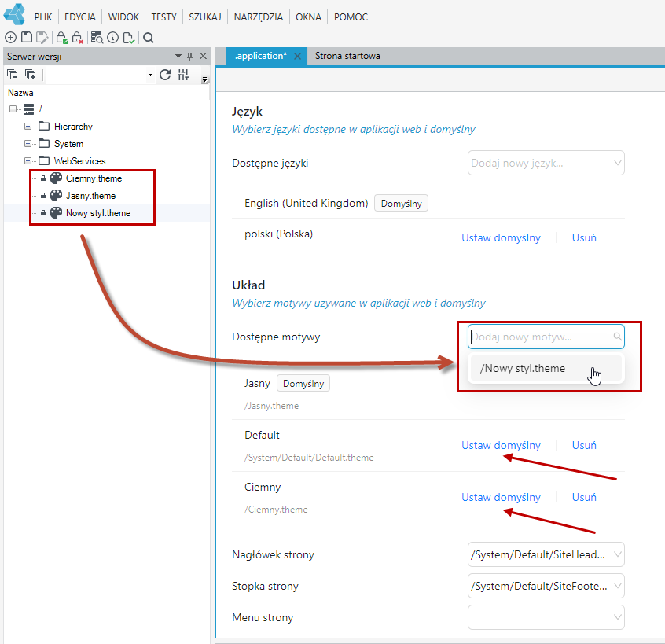
Task: Click the document with green check icon
Action: pyautogui.click(x=129, y=38)
